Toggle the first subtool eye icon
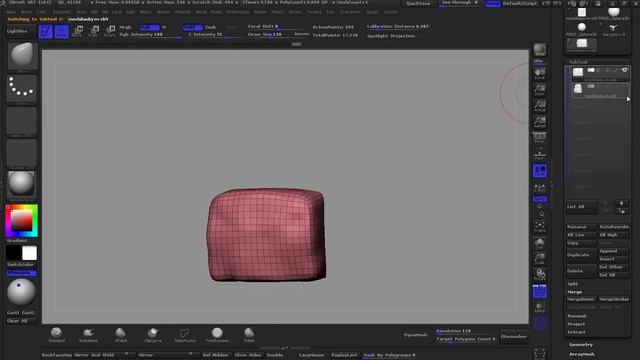The image size is (640, 360). 624,70
